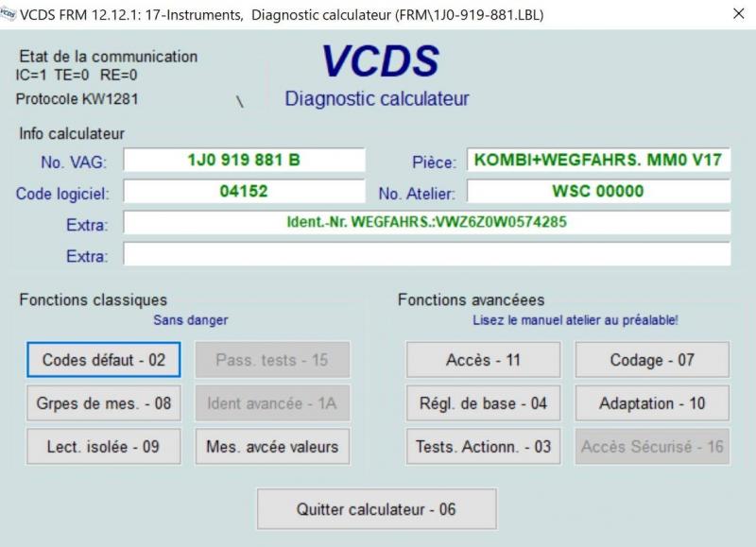Open Codage - 07 function
This screenshot has width=756, height=547.
[652, 360]
